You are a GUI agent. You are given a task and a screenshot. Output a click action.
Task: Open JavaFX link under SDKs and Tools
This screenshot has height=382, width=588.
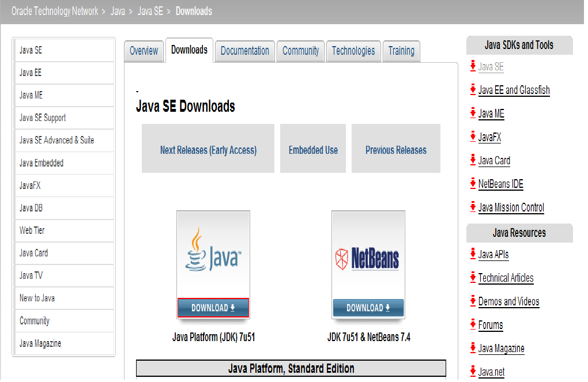489,137
